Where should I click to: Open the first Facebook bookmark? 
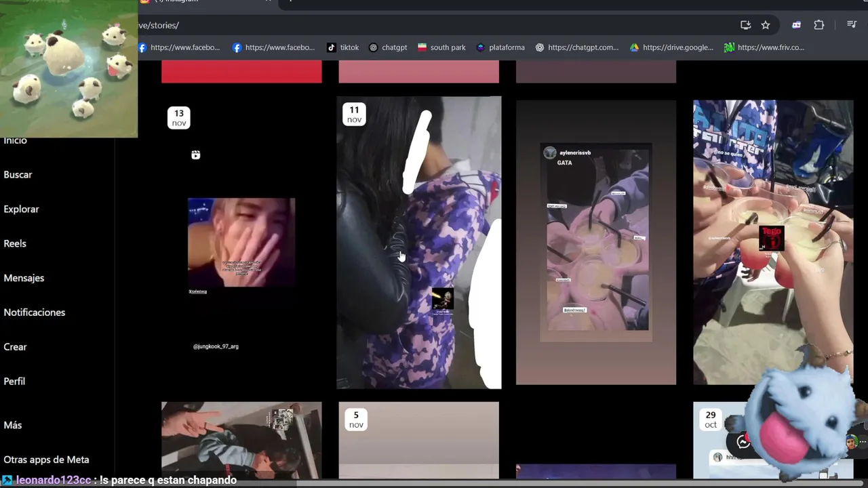179,47
